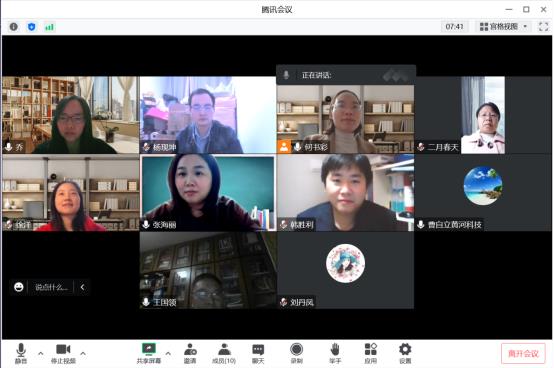This screenshot has width=554, height=368.
Task: Raise hand using the hand icon
Action: pos(335,353)
